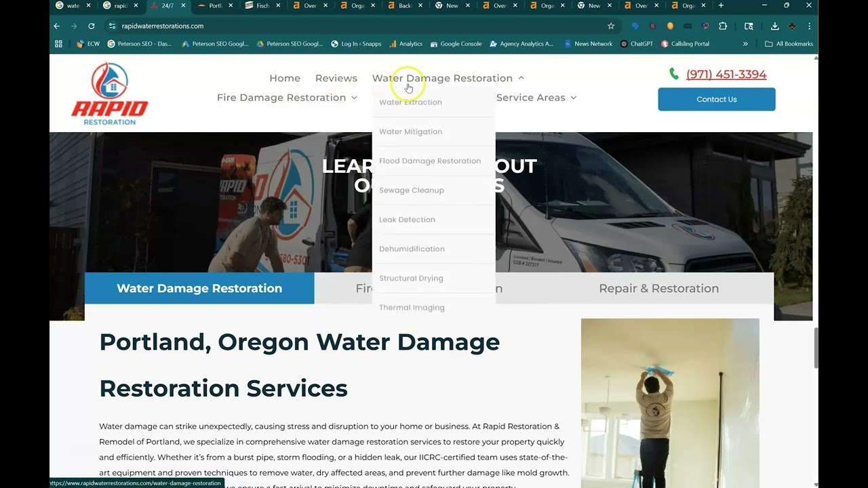Expand the Fire Damage Restoration dropdown chevron
Screen dimensions: 868x488
pyautogui.click(x=354, y=98)
